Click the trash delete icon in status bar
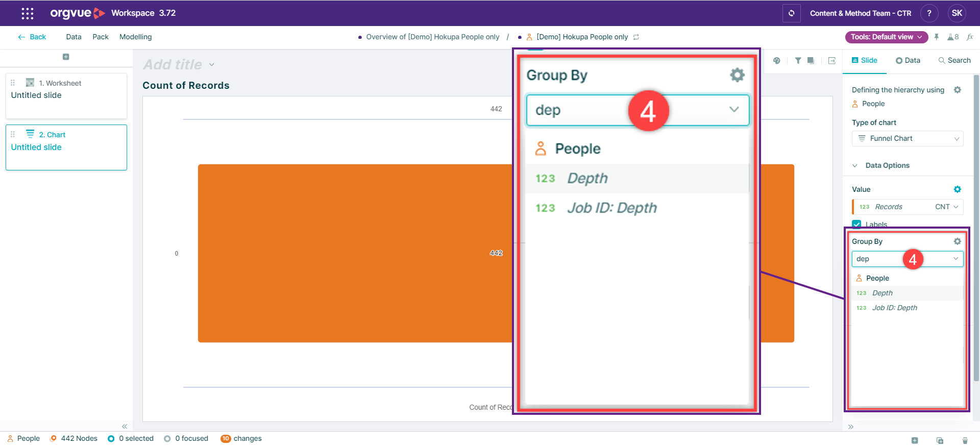The width and height of the screenshot is (980, 448). pyautogui.click(x=965, y=440)
